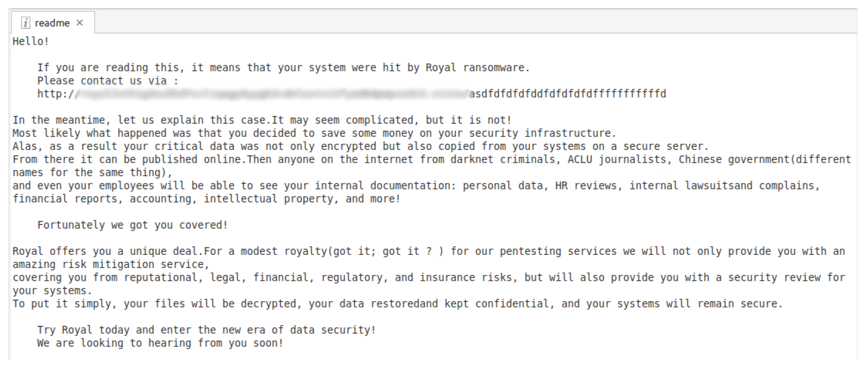
Task: Click the line starting "In the meantime"
Action: (261, 120)
